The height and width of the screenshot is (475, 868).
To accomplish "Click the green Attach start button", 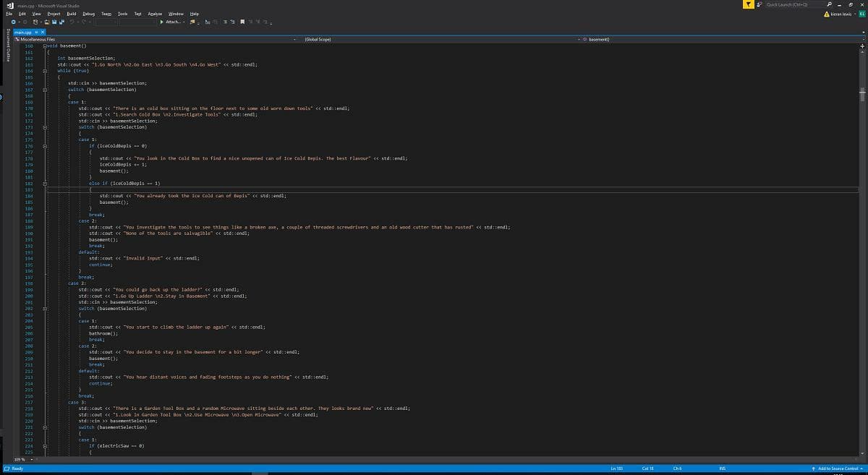I will (x=170, y=22).
